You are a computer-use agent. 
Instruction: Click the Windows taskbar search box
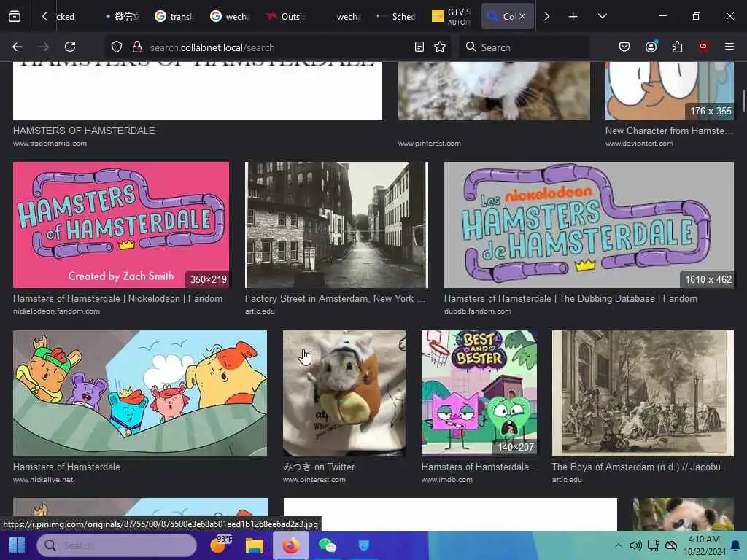click(117, 545)
